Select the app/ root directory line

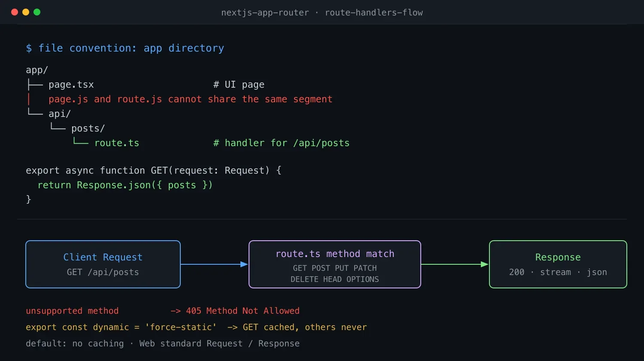(x=37, y=70)
